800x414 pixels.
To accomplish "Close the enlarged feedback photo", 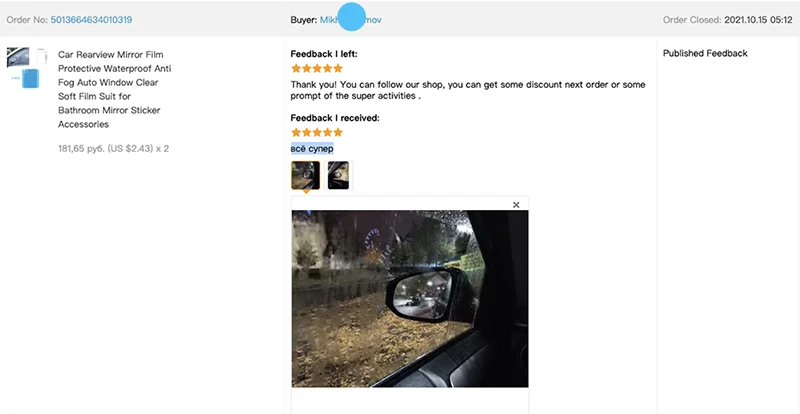I will click(x=516, y=205).
